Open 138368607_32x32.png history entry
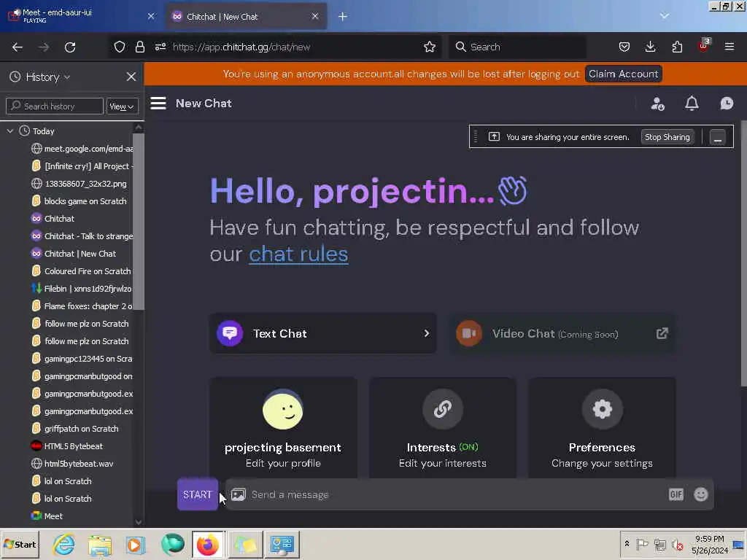Image resolution: width=747 pixels, height=560 pixels. pyautogui.click(x=79, y=183)
